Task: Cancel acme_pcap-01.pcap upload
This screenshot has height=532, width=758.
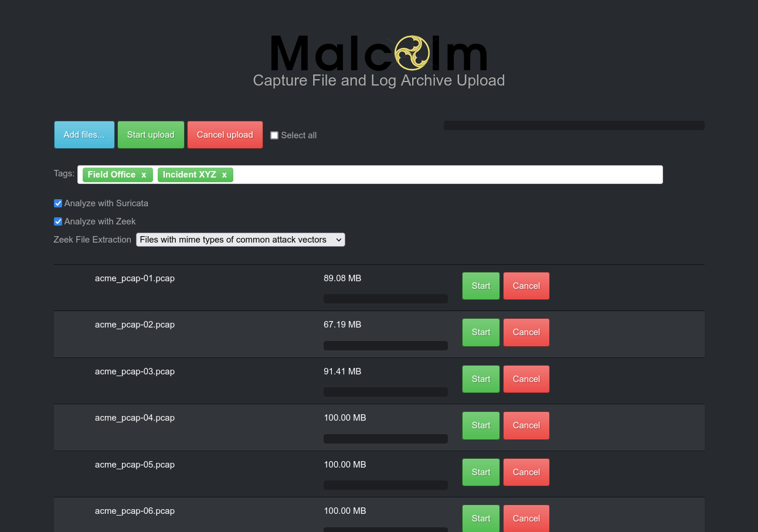Action: (x=526, y=286)
